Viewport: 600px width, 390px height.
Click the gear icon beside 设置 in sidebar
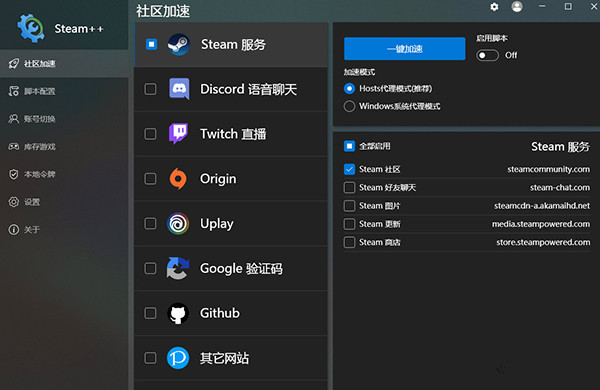coord(14,202)
